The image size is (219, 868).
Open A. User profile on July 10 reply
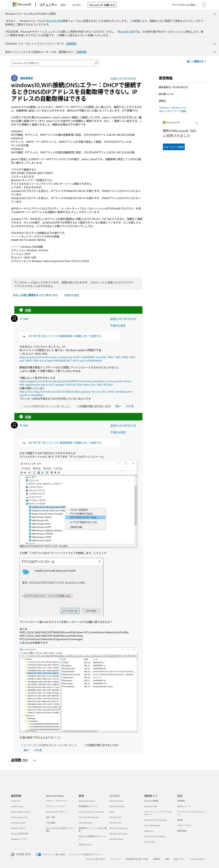(24, 318)
